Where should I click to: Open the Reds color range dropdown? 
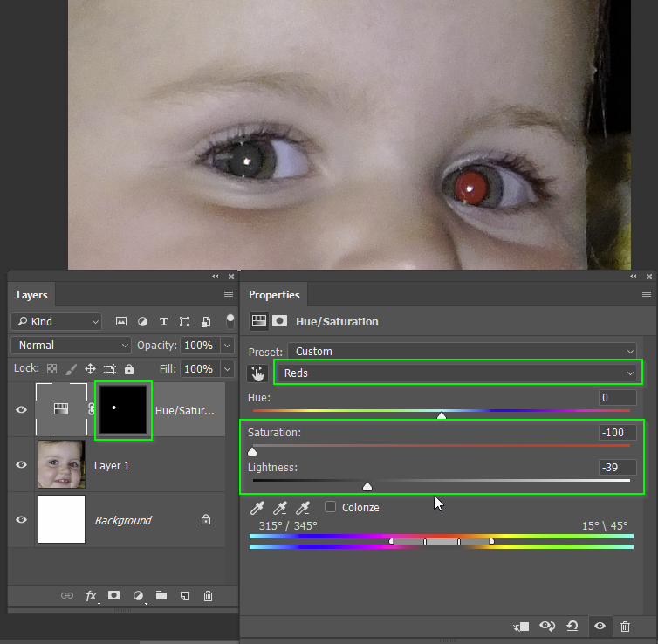click(457, 373)
